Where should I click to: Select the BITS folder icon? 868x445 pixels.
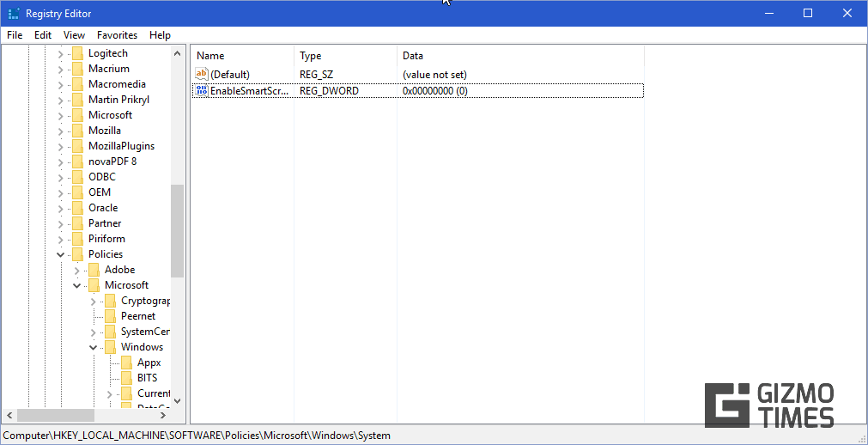click(x=126, y=378)
